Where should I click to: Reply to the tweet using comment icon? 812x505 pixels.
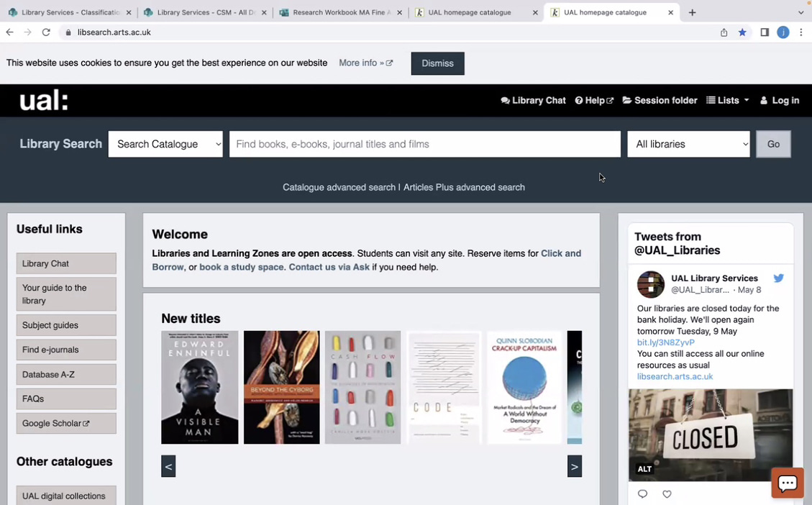(642, 494)
